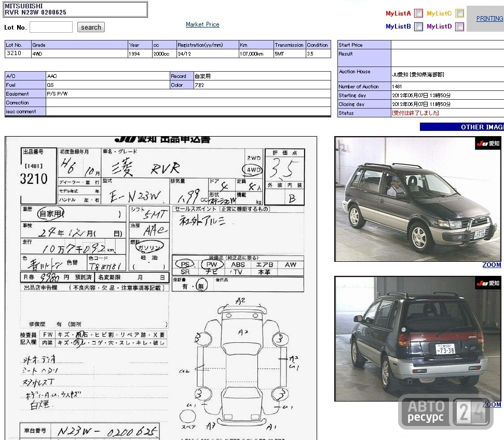
Task: Select the 107,000km mileage cell
Action: (256, 54)
